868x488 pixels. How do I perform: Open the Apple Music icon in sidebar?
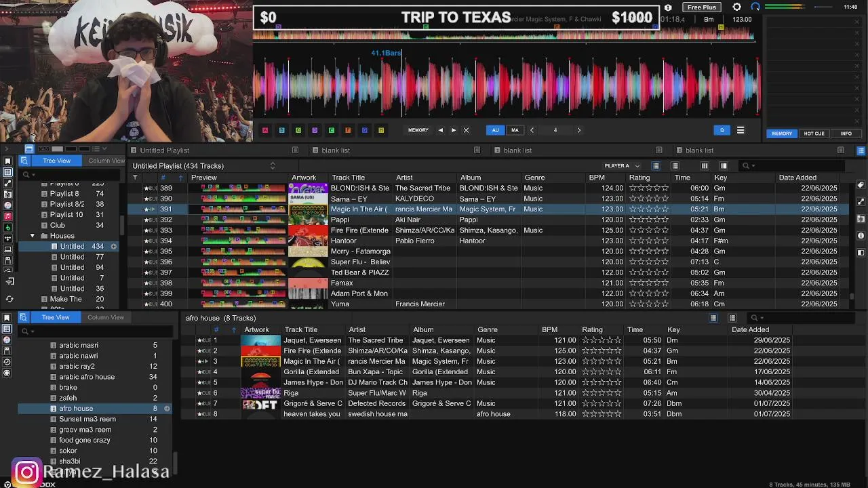(x=7, y=216)
